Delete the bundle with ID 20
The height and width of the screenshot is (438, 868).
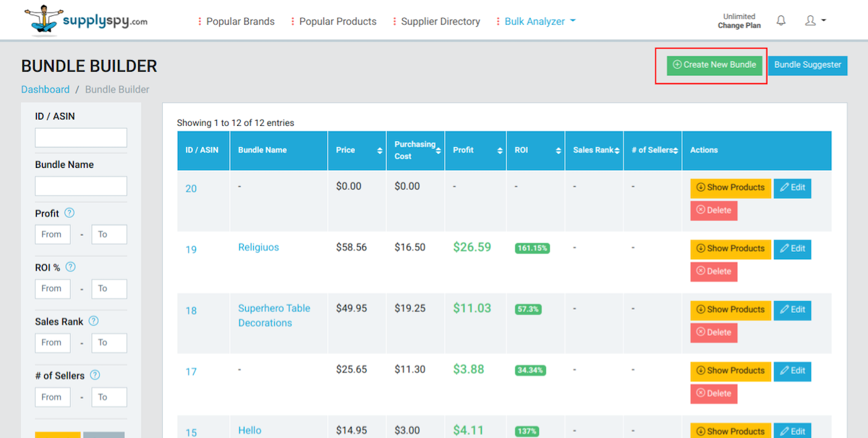tap(713, 211)
